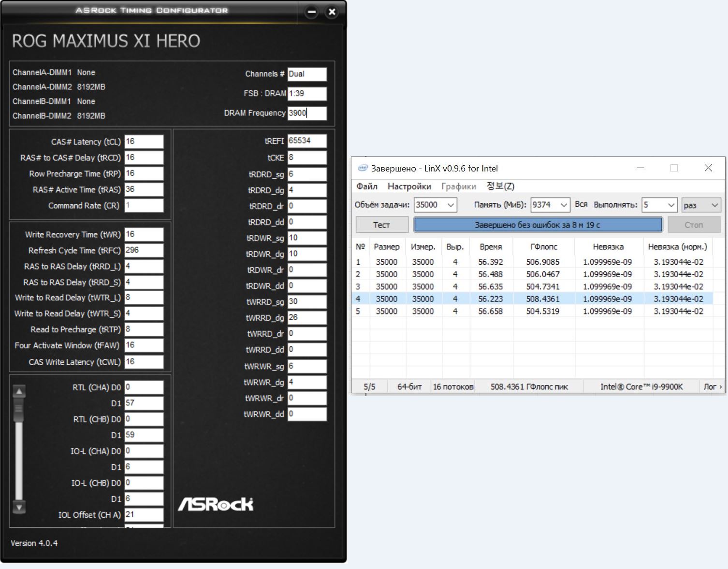Click the 5/5 status bar entry

click(369, 386)
